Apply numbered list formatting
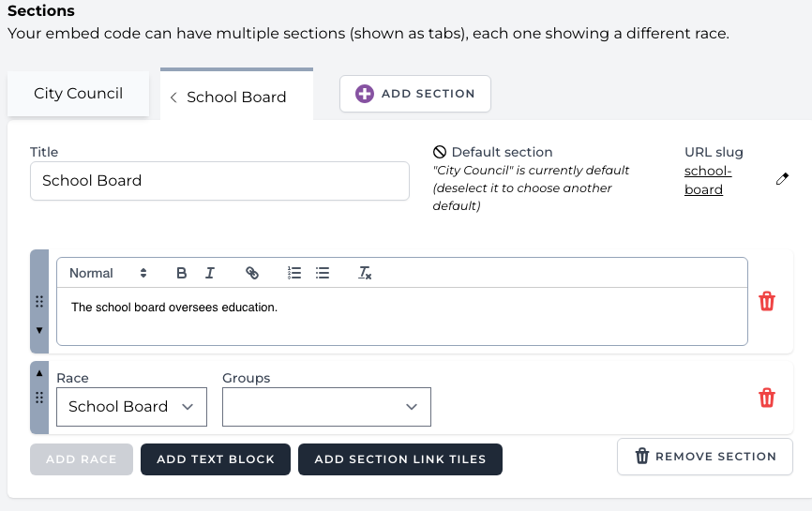 294,273
